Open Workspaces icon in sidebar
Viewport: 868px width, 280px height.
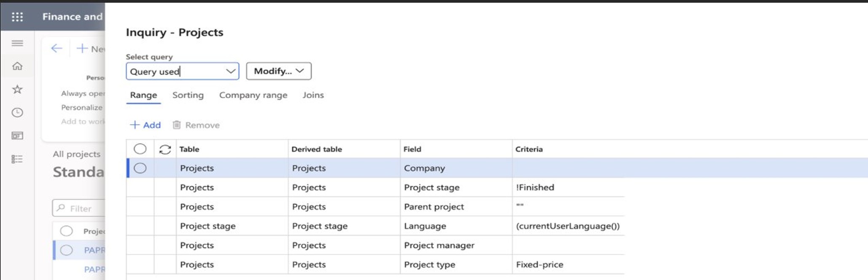click(17, 136)
